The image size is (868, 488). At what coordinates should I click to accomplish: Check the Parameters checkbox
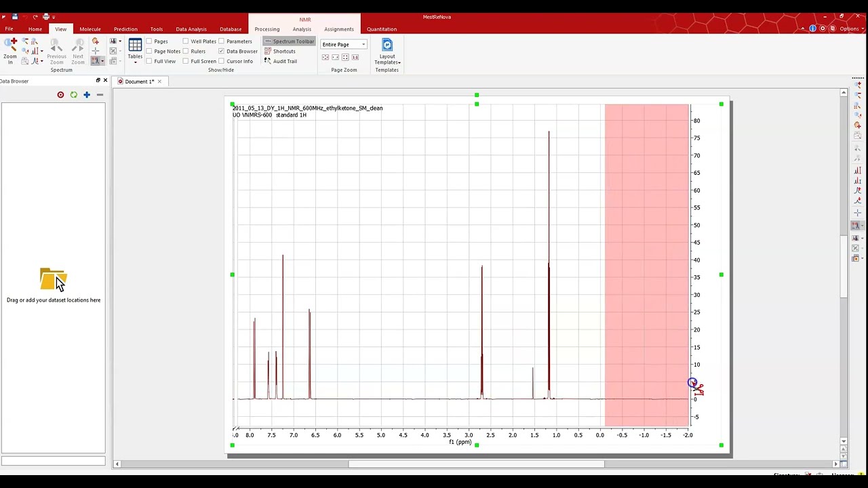pos(221,41)
